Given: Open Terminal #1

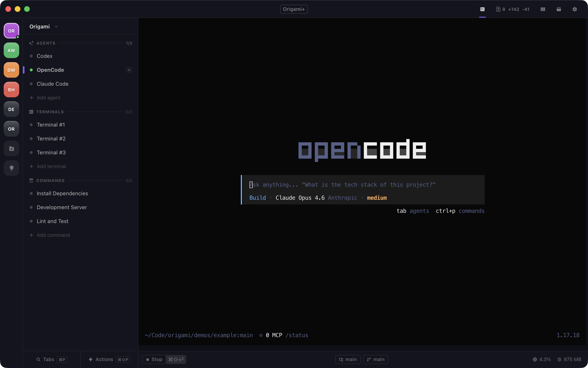Looking at the screenshot, I should [80, 125].
